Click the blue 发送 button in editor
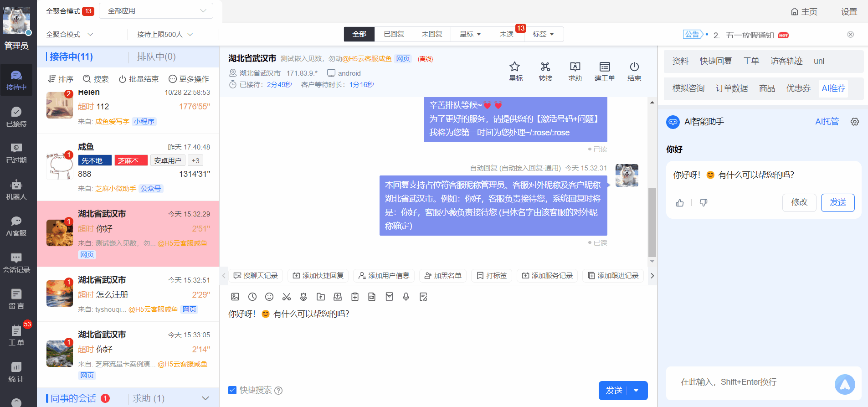 click(x=614, y=391)
